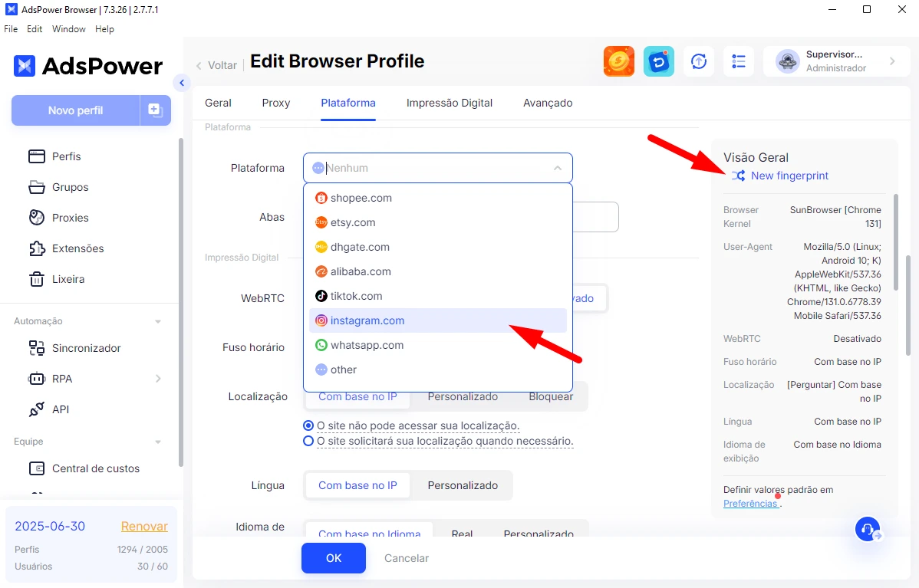This screenshot has width=919, height=588.
Task: Click the sidebar vertical scrollbar
Action: (x=180, y=302)
